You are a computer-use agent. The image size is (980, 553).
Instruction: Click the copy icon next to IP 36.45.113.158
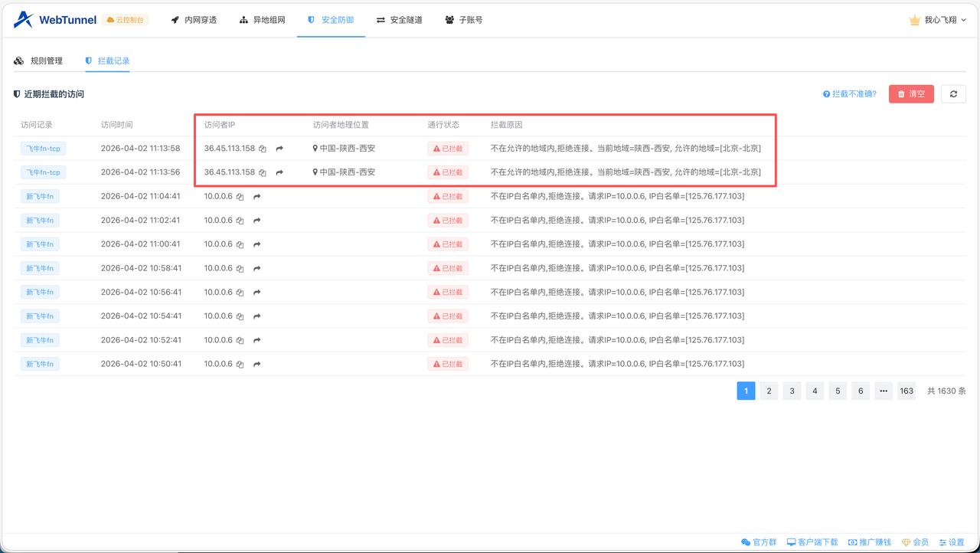262,148
